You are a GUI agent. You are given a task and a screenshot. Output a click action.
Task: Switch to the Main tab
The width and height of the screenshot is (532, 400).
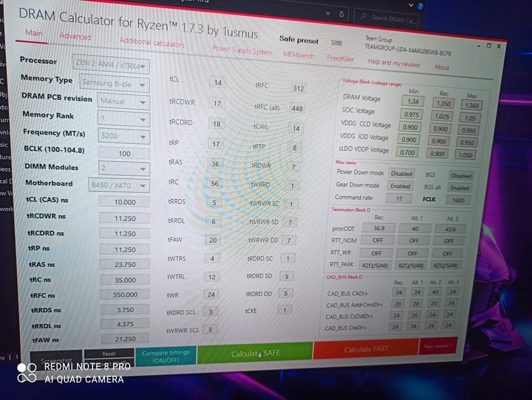point(34,33)
